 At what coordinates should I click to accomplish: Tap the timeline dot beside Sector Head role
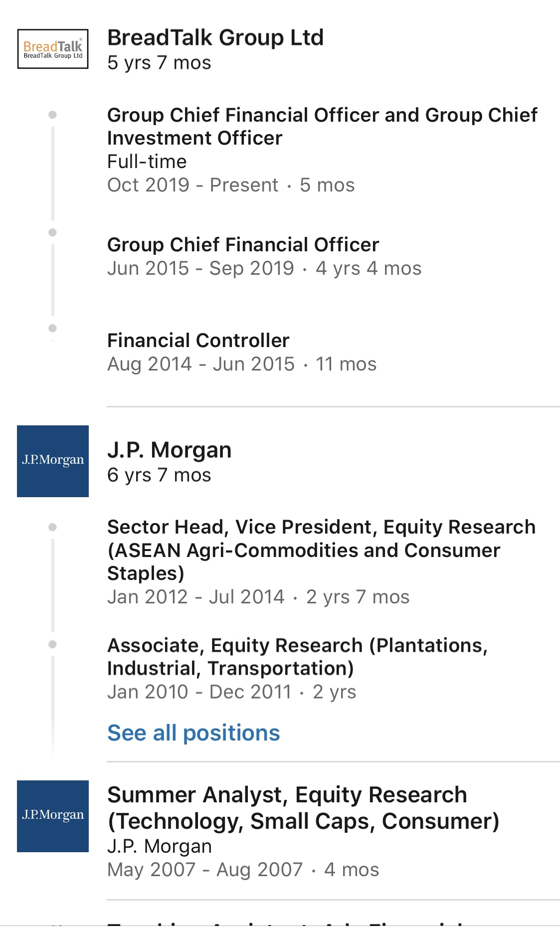[x=52, y=527]
